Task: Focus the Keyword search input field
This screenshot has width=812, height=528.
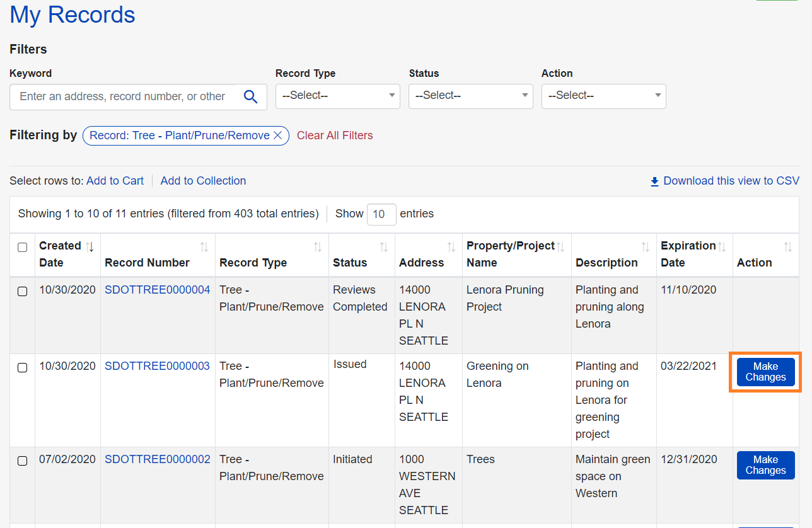Action: pyautogui.click(x=123, y=96)
